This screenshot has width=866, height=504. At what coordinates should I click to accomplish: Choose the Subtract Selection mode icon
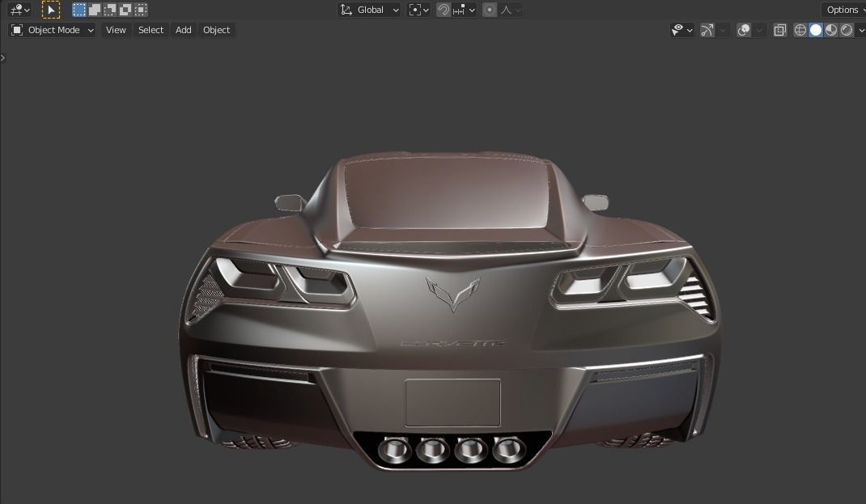point(110,10)
